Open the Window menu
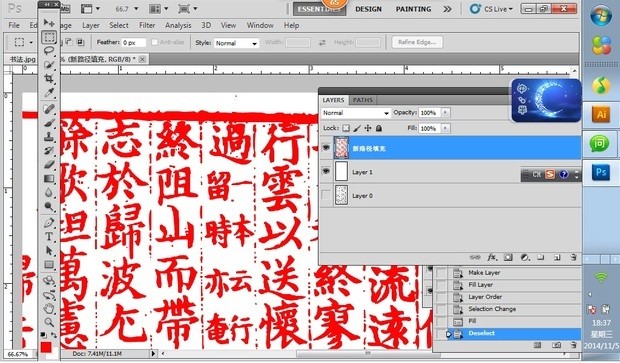 tap(260, 25)
